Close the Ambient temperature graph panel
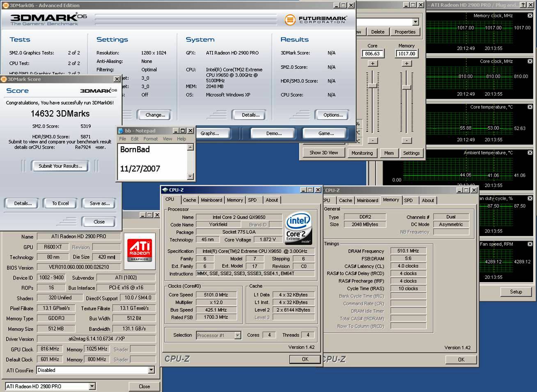 pos(530,153)
